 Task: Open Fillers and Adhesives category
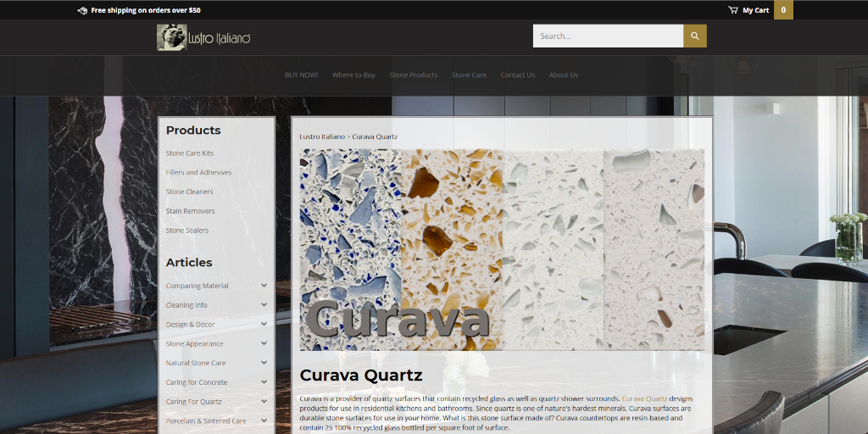pyautogui.click(x=198, y=172)
